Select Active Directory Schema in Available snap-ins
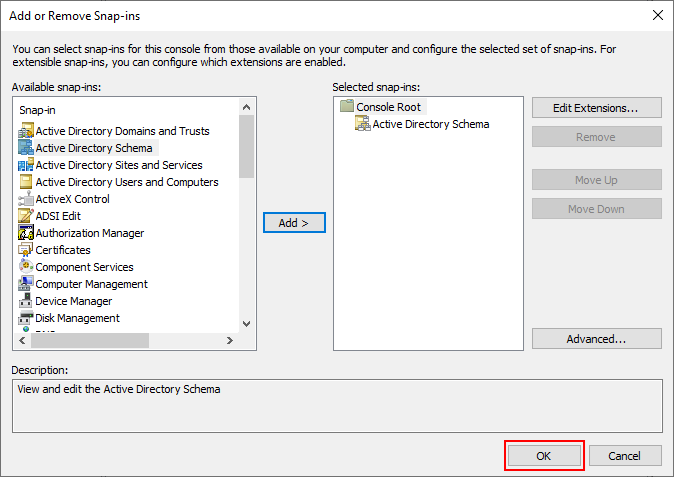Screen dimensions: 674x477 click(x=94, y=148)
